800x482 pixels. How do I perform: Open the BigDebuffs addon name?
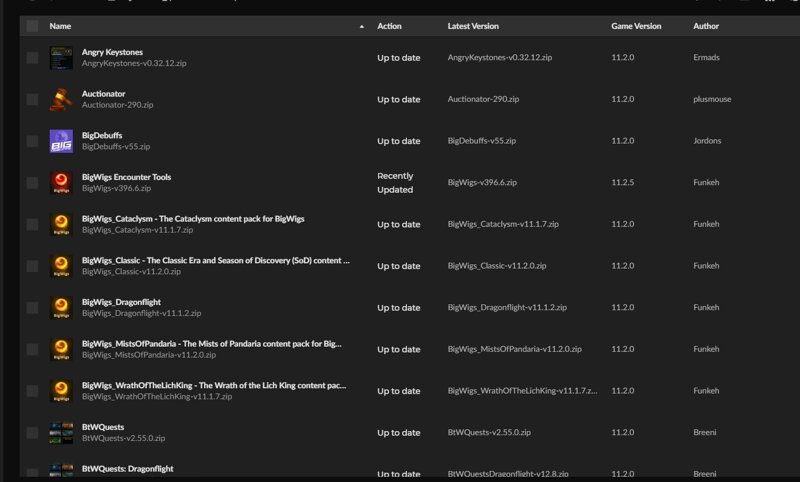tap(102, 136)
